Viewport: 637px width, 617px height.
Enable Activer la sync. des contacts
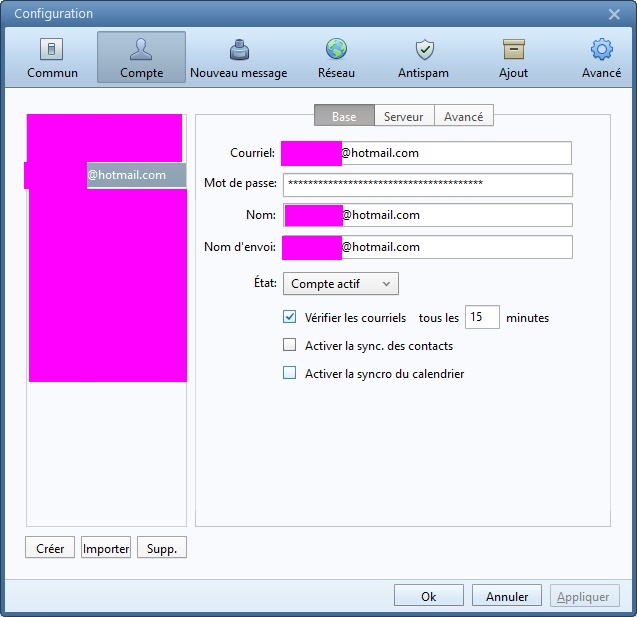click(290, 346)
